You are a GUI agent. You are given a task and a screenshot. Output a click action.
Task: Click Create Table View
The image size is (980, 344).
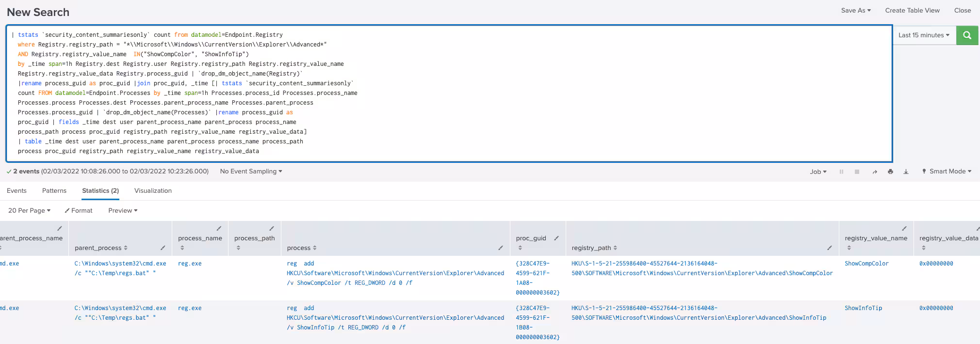point(912,10)
